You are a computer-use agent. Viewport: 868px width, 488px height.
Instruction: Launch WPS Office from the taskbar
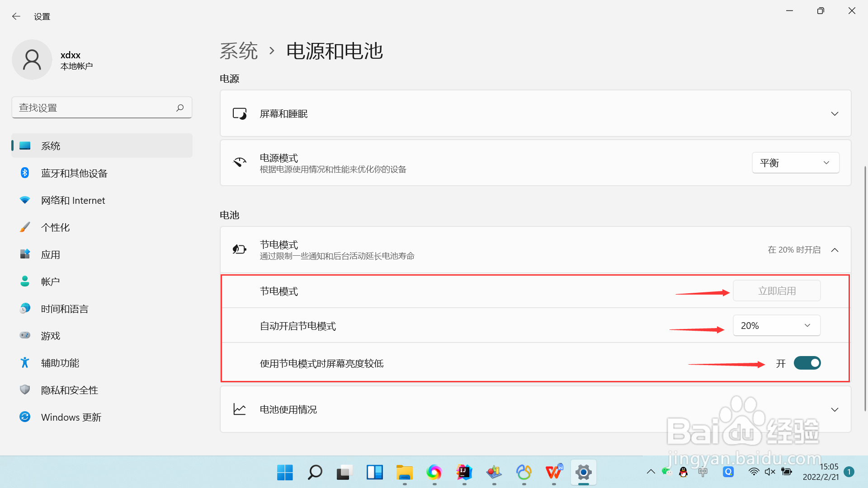[554, 473]
